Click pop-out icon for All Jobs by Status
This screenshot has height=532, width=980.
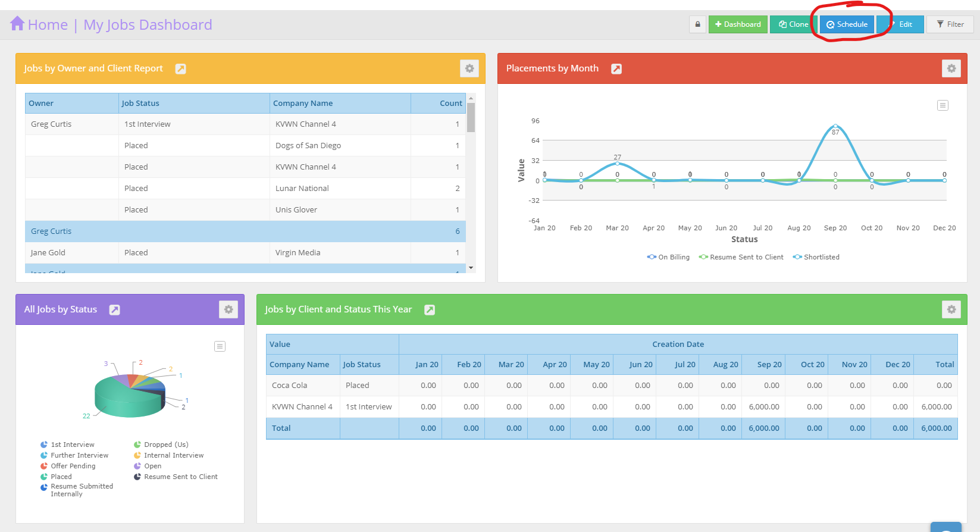coord(115,310)
